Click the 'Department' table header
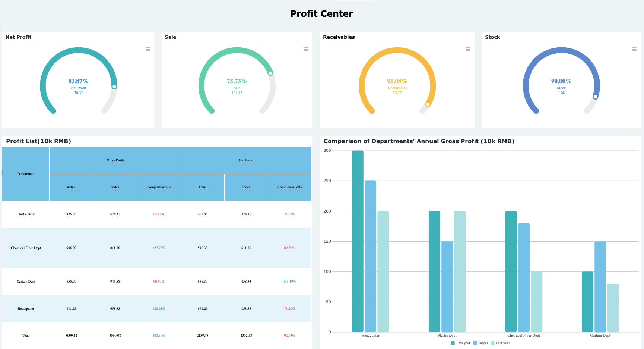Viewport: 644px width, 349px height. (x=26, y=174)
